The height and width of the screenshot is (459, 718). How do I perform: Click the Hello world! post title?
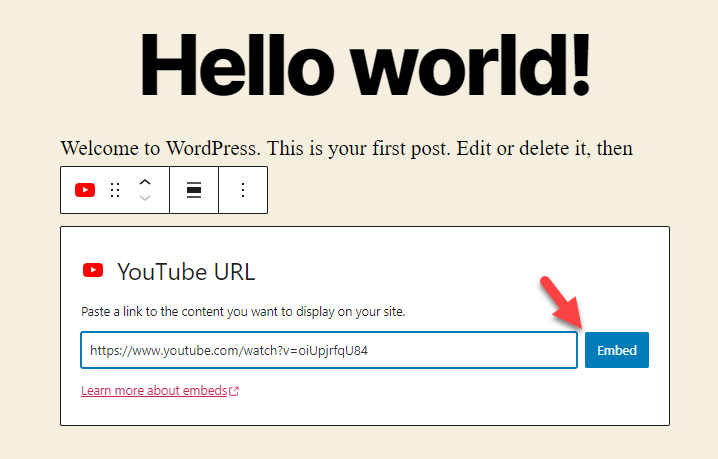tap(365, 64)
